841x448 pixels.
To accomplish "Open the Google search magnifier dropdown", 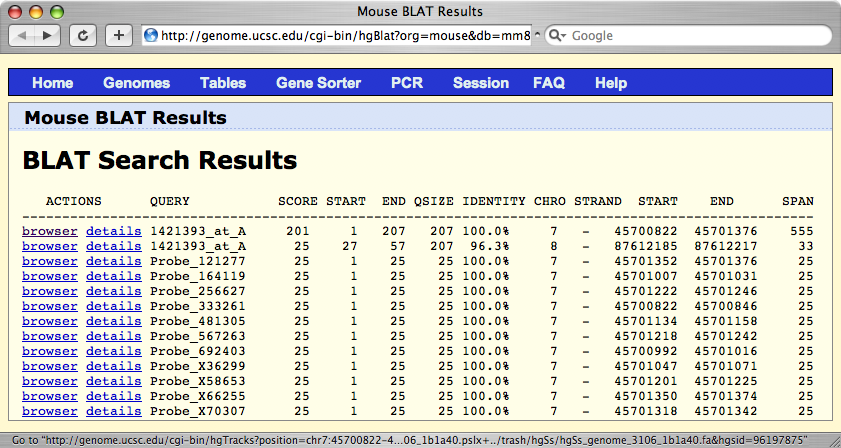I will pos(558,35).
